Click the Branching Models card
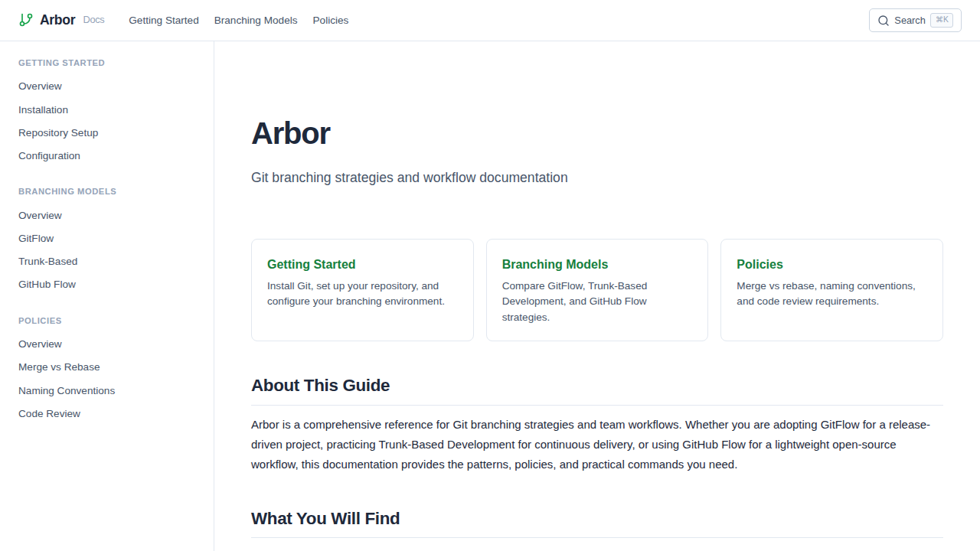The image size is (980, 551). coord(597,289)
